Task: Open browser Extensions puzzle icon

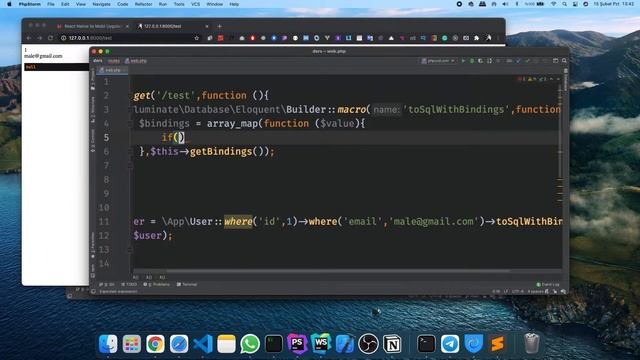Action: tap(476, 38)
